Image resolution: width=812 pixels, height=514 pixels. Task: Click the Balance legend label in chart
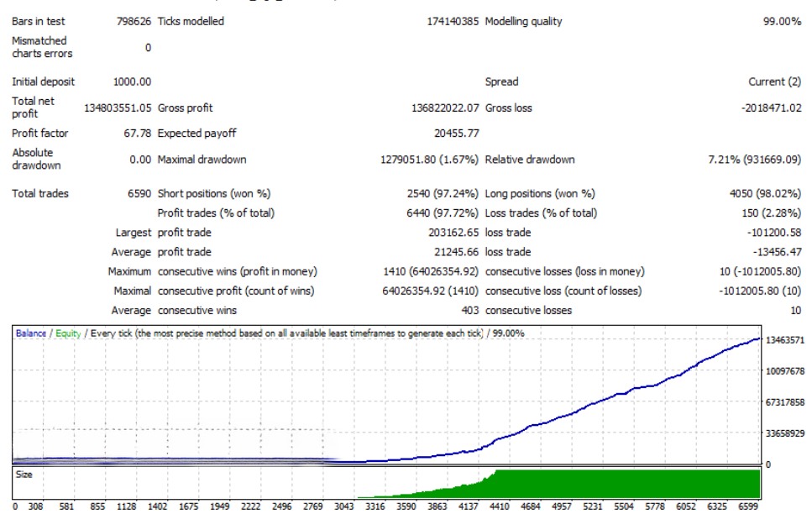click(31, 333)
